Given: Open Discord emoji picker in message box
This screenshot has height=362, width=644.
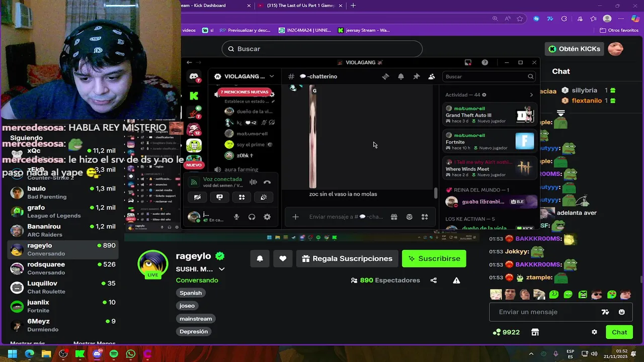Looking at the screenshot, I should [409, 217].
